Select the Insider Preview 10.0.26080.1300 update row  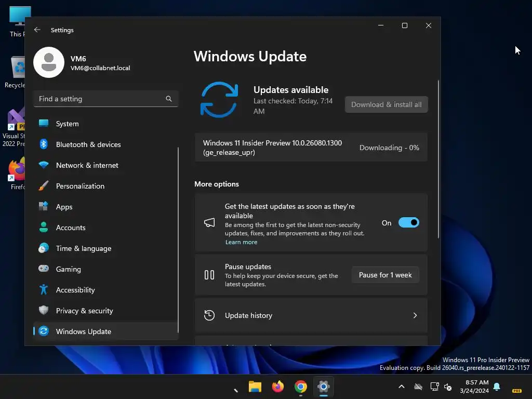tap(311, 148)
